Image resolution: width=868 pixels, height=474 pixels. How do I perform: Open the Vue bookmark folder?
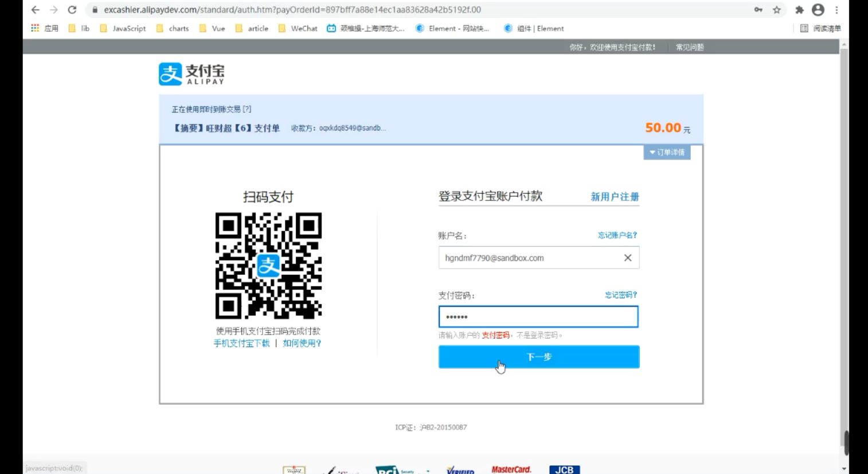[212, 28]
